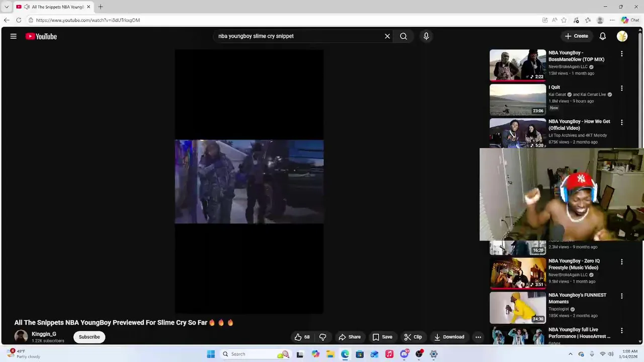Subscribe to Kinggin_G channel
The image size is (644, 362).
click(x=89, y=337)
